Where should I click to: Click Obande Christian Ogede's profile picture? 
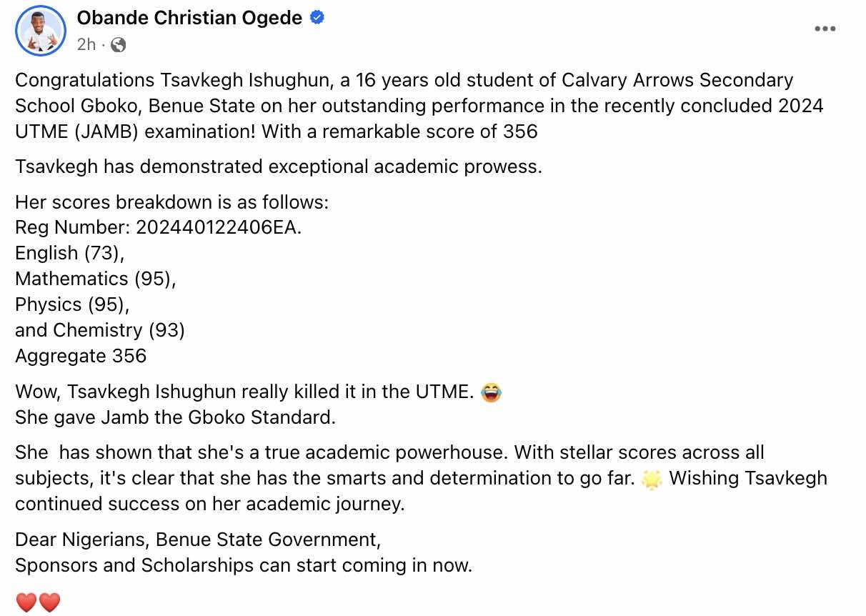pyautogui.click(x=40, y=29)
